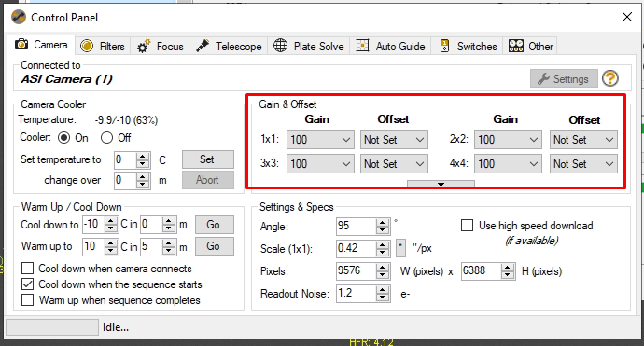Enable Cool down when camera connects
644x346 pixels.
click(27, 269)
